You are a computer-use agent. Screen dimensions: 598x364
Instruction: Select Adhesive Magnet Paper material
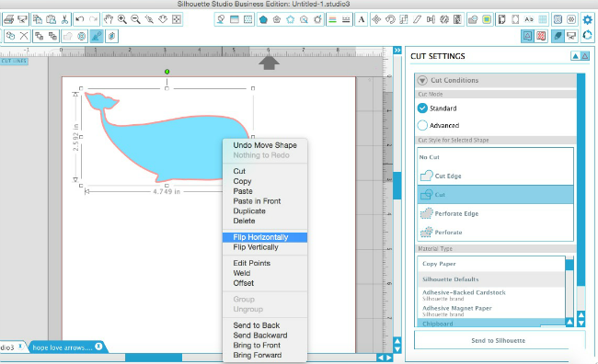491,311
